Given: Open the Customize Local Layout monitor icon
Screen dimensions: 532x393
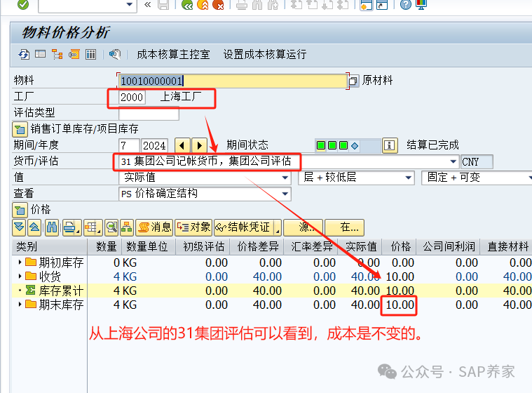Looking at the screenshot, I should (x=421, y=5).
